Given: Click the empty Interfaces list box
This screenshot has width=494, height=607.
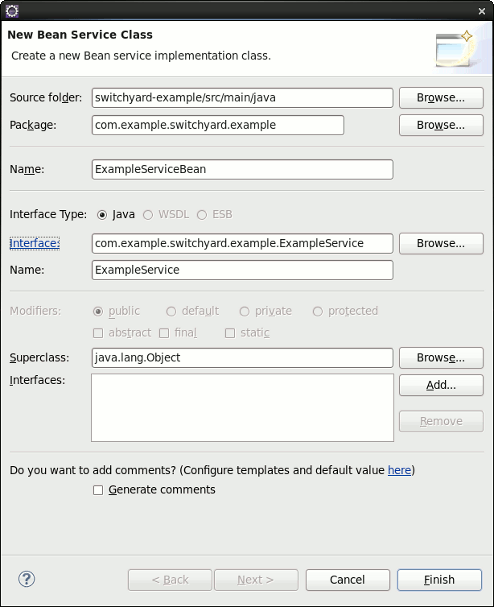Looking at the screenshot, I should tap(242, 407).
